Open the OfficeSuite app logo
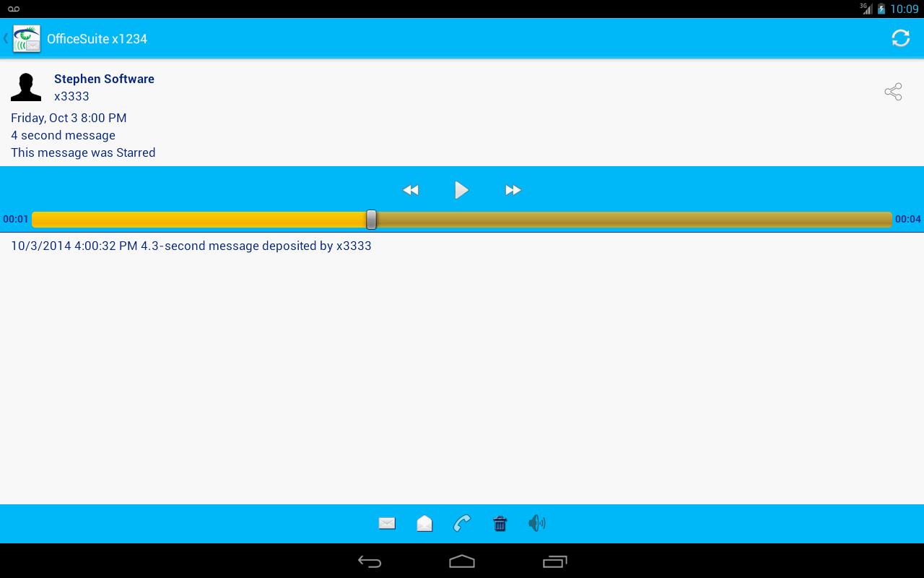This screenshot has height=578, width=924. click(x=27, y=38)
